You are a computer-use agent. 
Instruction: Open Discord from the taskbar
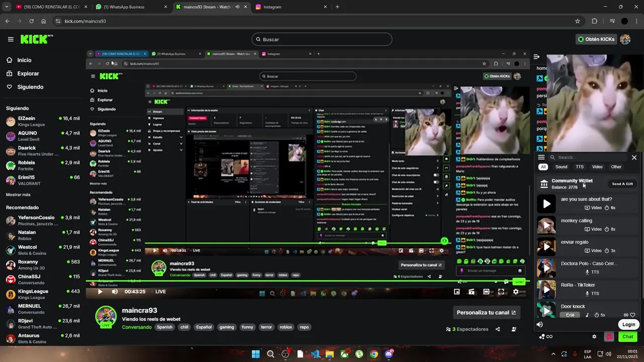point(388,354)
